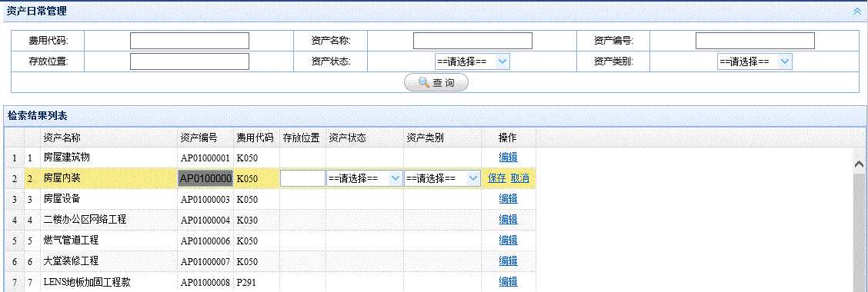Click the 资产类别 column header
This screenshot has width=868, height=292.
(442, 138)
